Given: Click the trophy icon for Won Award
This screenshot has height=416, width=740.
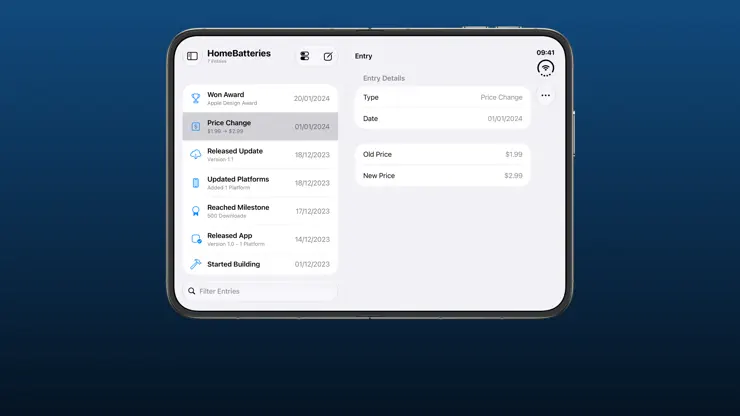Looking at the screenshot, I should 195,98.
